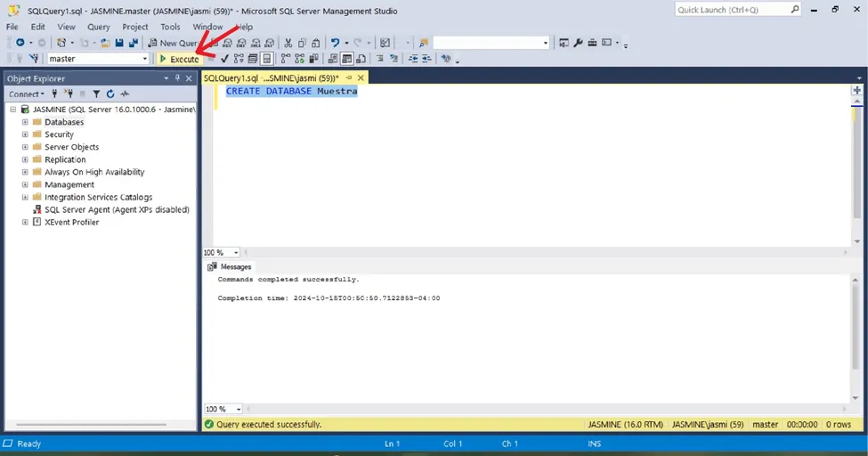Click the Parse checkmark icon
The image size is (868, 456).
tap(225, 59)
